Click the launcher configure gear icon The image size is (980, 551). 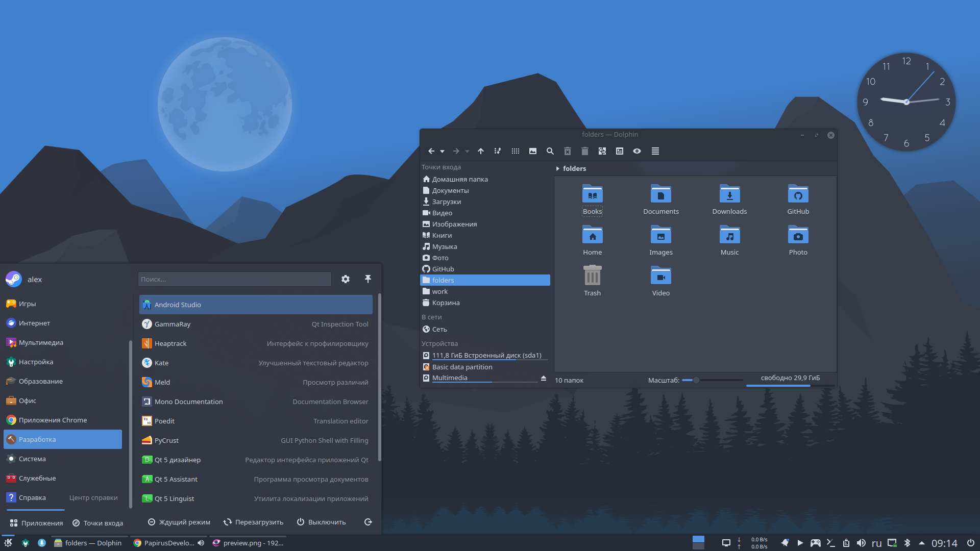coord(346,279)
